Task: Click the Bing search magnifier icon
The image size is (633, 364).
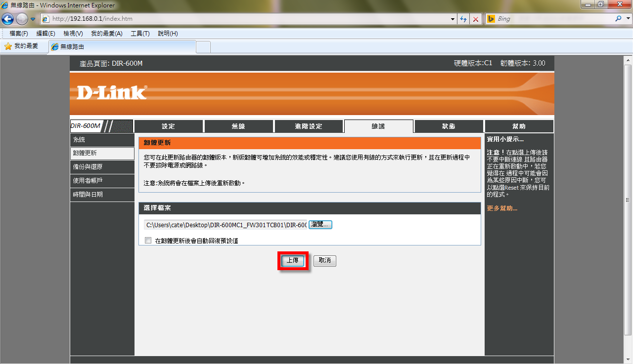Action: pyautogui.click(x=618, y=19)
